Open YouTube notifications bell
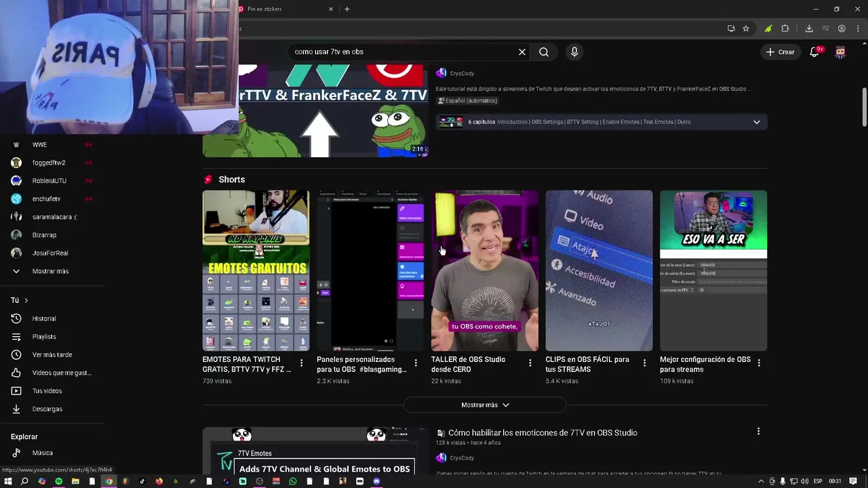This screenshot has width=868, height=488. 814,52
